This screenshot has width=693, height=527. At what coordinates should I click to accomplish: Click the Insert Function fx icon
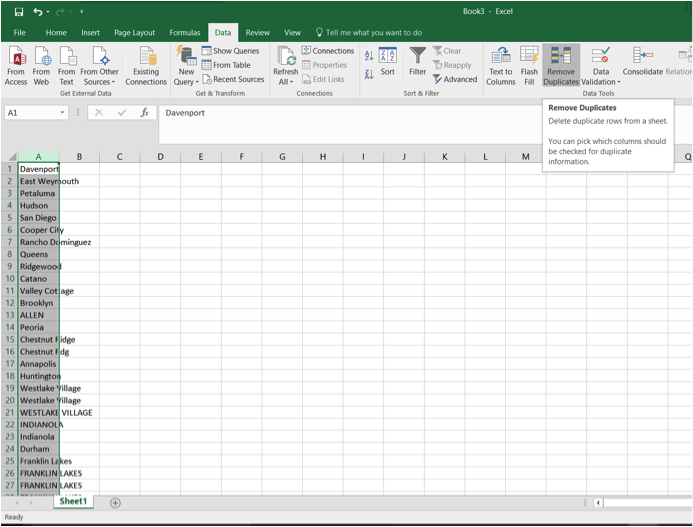[x=144, y=113]
